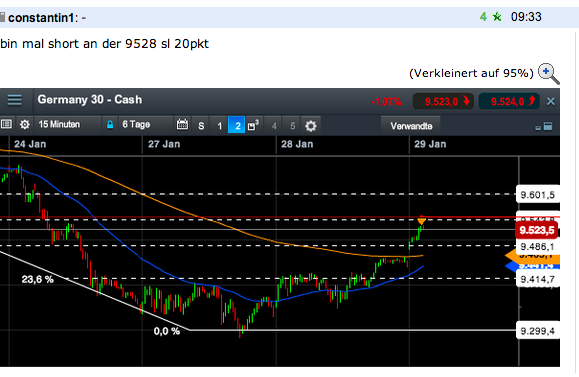
Task: Click the post time 09:33
Action: (x=526, y=17)
